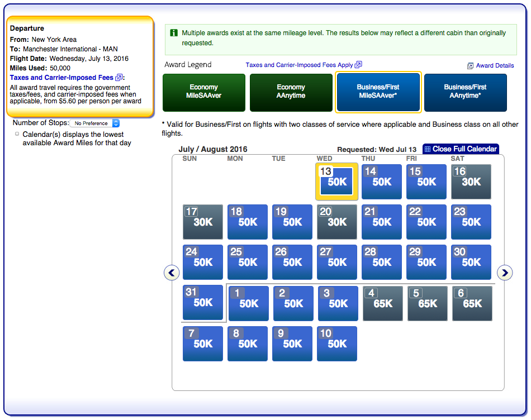Click the Award Details popup icon
Viewport: 531px width, 420px height.
[470, 66]
